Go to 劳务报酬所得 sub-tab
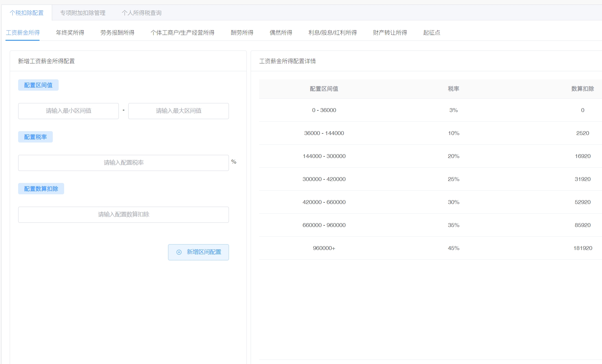This screenshot has width=602, height=364. (117, 33)
